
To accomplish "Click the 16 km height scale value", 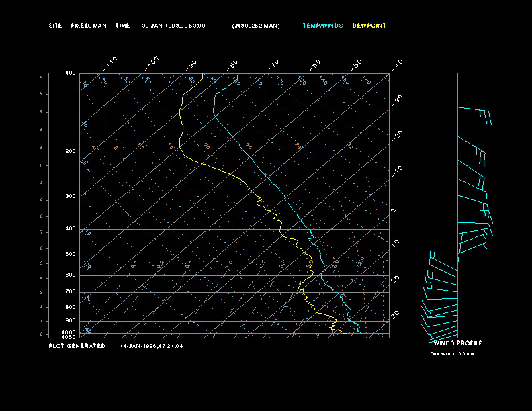I will pyautogui.click(x=40, y=77).
